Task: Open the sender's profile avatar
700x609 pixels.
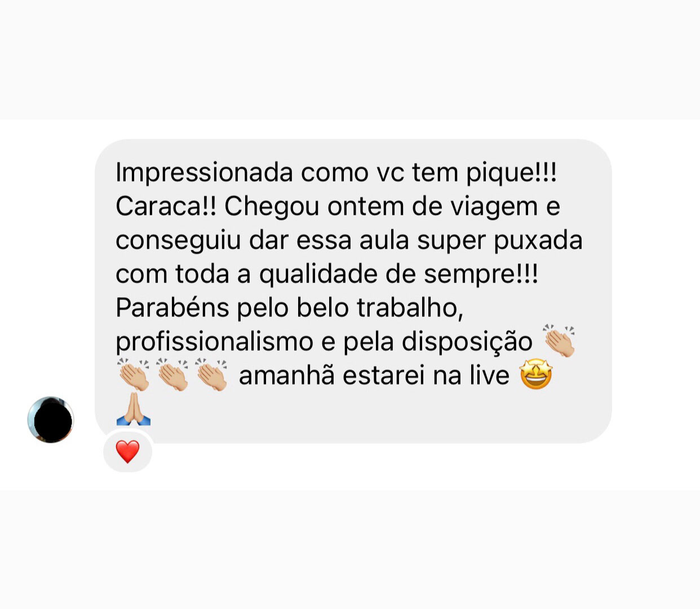Action: click(x=51, y=420)
